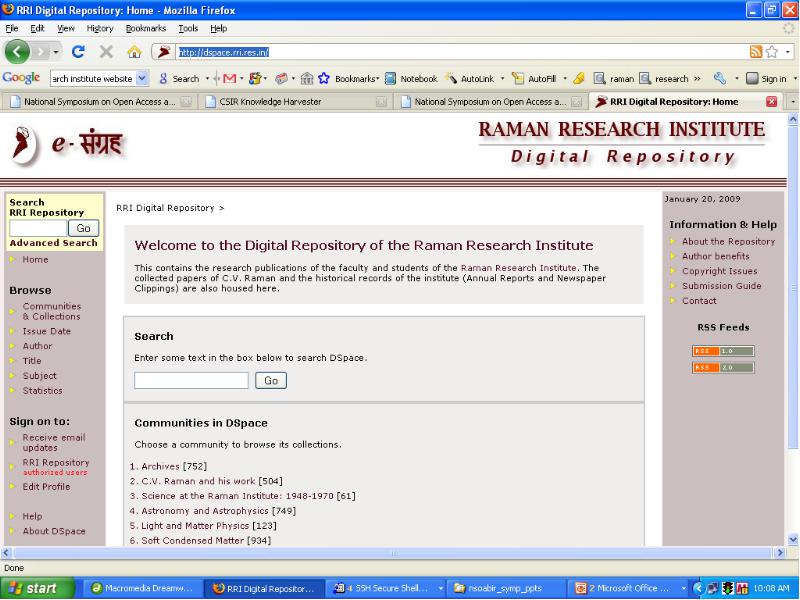Screen dimensions: 800x600
Task: Go back using the green Back arrow
Action: [x=17, y=52]
